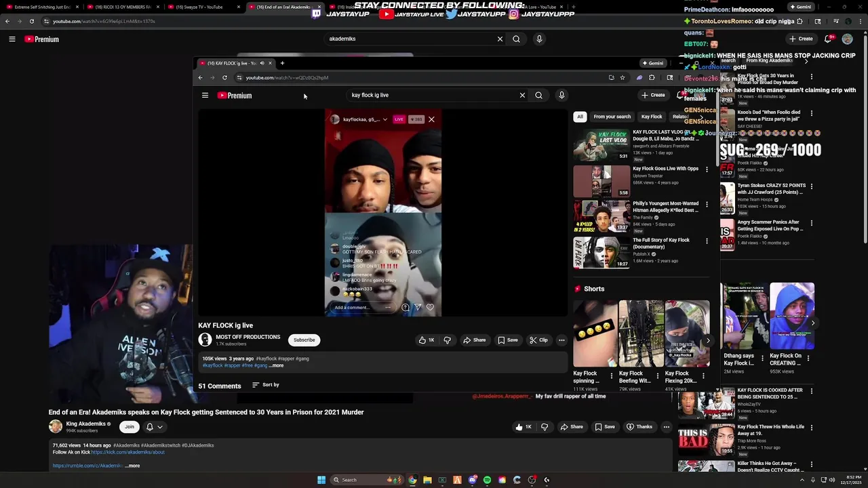Expand the kayflockaa live host dropdown
Viewport: 868px width, 488px height.
click(384, 119)
